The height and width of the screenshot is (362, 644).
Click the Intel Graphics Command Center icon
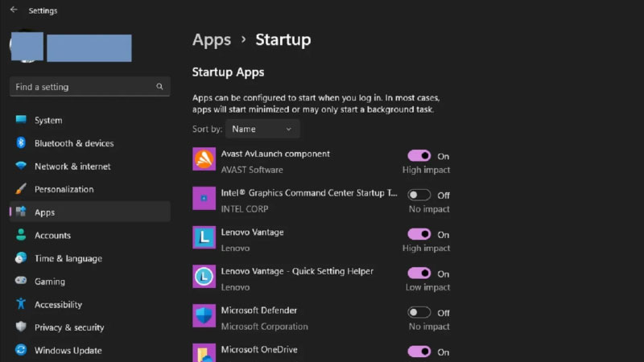204,198
